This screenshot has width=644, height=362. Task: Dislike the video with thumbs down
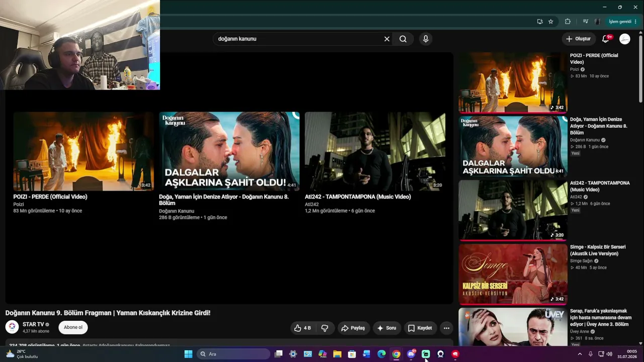(325, 328)
